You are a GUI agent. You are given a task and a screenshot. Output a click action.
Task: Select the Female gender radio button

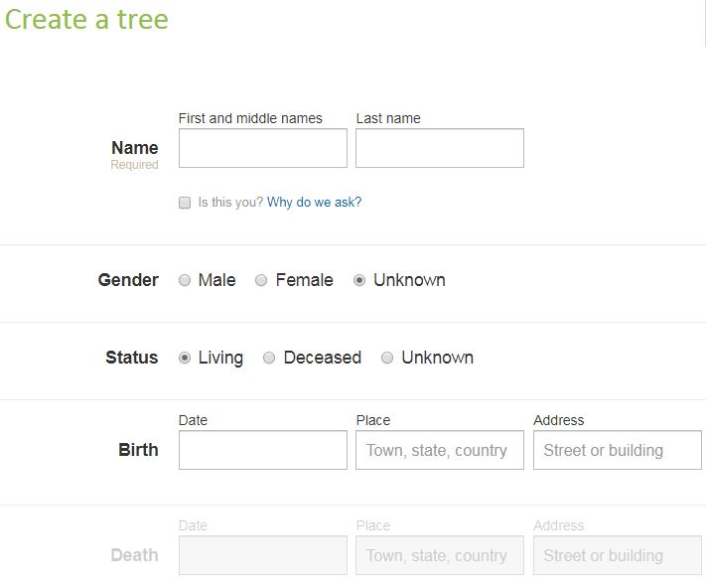[x=262, y=280]
